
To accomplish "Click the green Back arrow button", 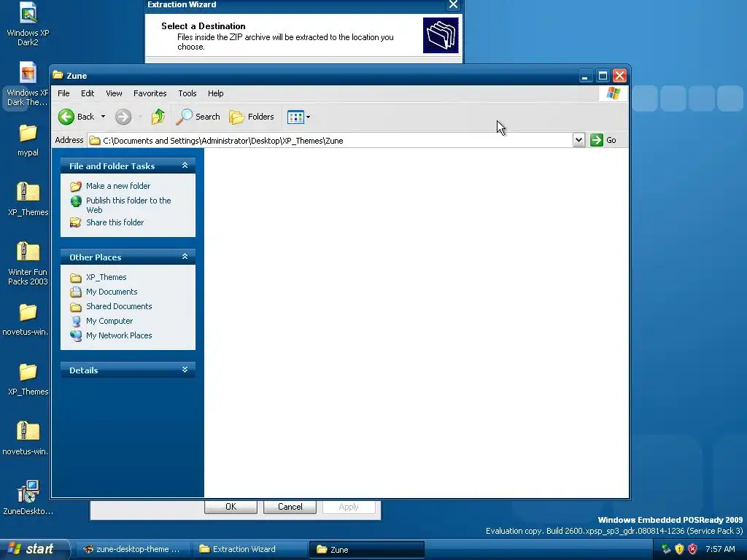I will click(66, 117).
